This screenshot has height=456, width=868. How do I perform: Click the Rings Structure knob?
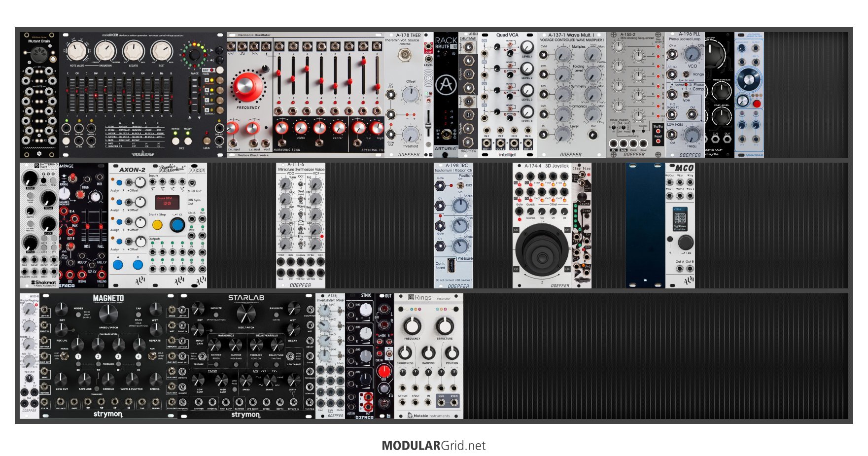pyautogui.click(x=445, y=325)
